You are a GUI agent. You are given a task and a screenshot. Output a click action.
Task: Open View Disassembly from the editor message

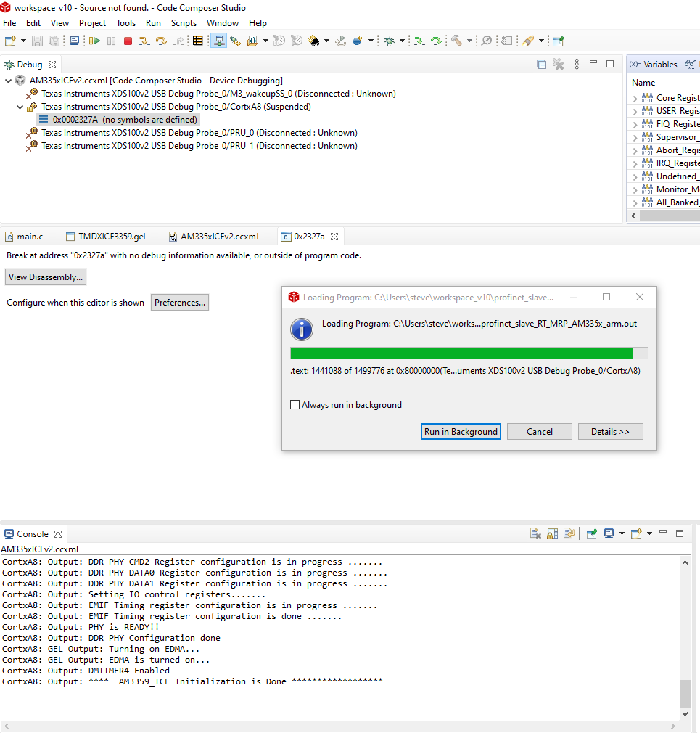pyautogui.click(x=45, y=277)
